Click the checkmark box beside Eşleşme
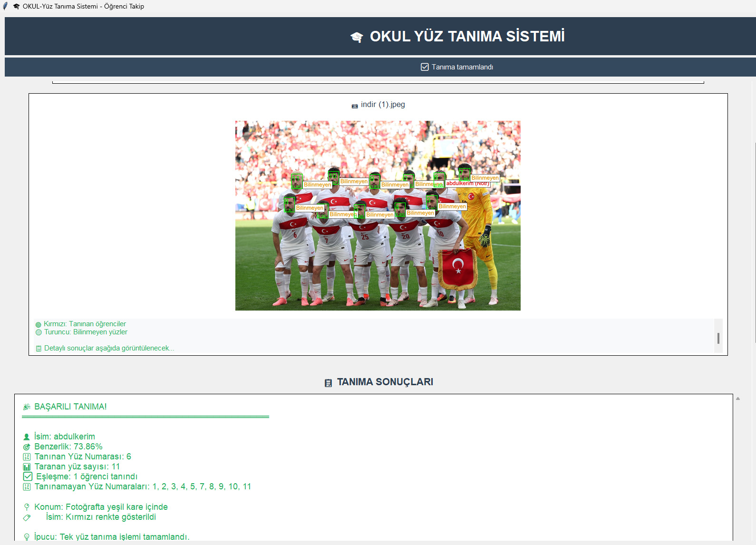This screenshot has width=756, height=545. click(28, 477)
